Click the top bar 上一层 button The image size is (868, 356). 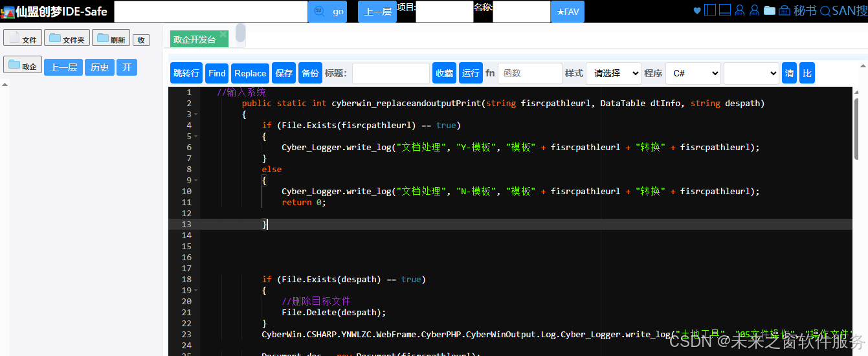pos(377,12)
